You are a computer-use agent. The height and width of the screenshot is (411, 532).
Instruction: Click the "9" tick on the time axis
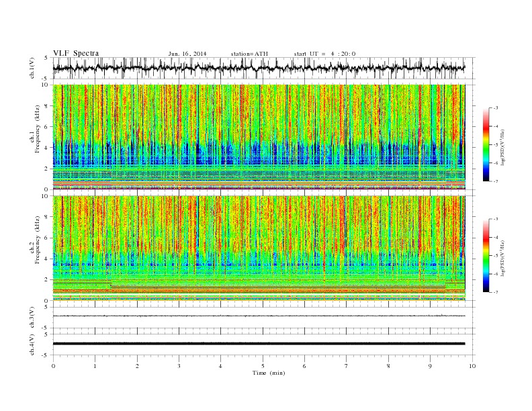pos(430,366)
